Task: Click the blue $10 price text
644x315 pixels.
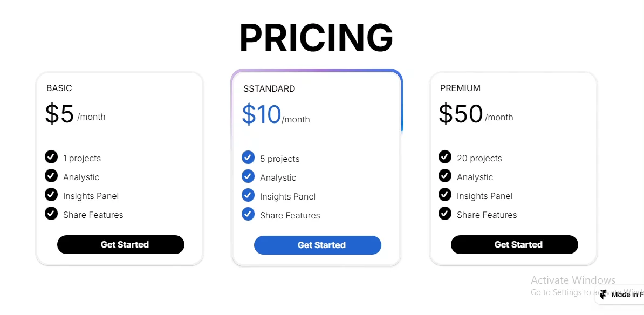Action: point(261,114)
